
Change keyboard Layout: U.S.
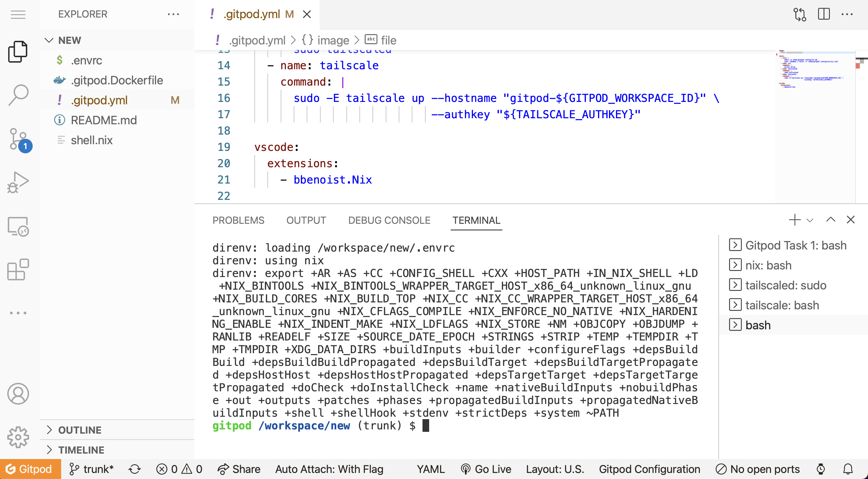coord(555,469)
